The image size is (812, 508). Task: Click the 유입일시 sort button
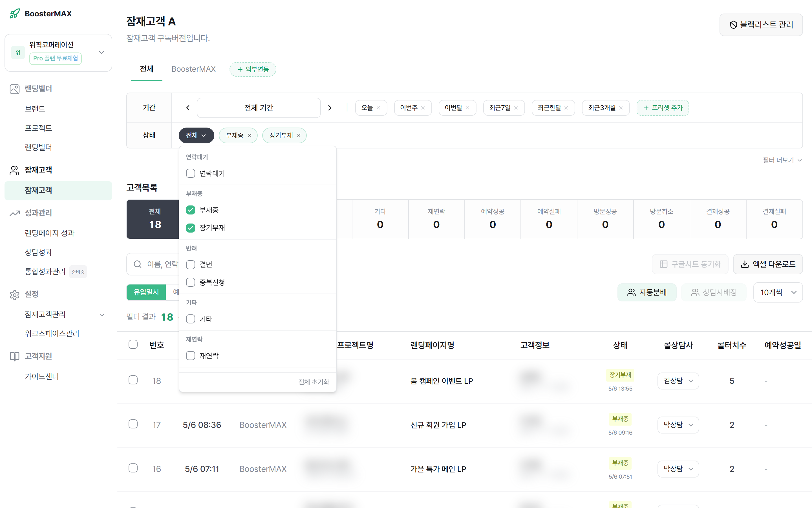pos(146,292)
